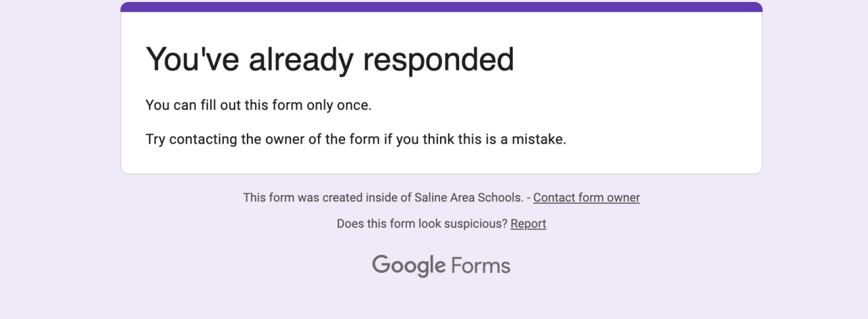Viewport: 868px width, 319px height.
Task: Click the lavender background left of the card
Action: (x=60, y=135)
